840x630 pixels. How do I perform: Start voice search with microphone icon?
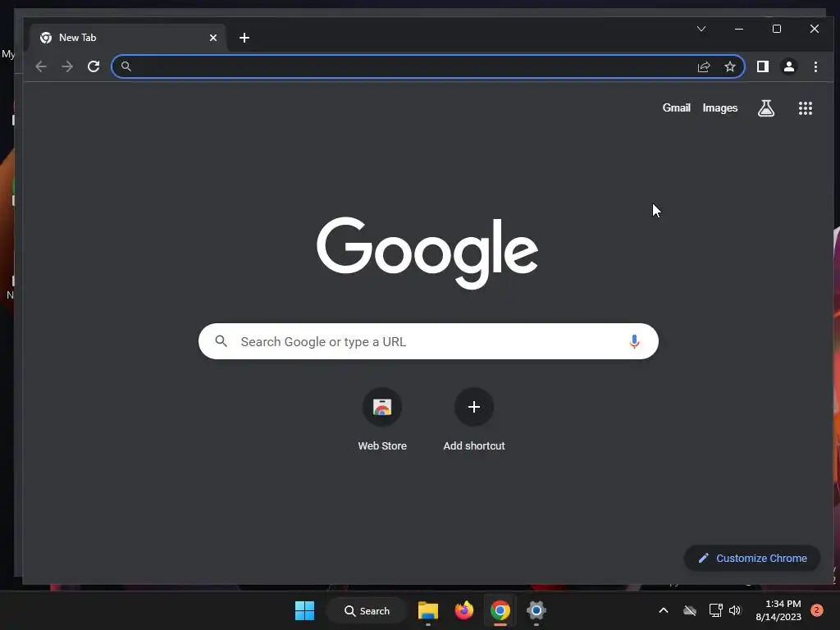click(x=634, y=341)
